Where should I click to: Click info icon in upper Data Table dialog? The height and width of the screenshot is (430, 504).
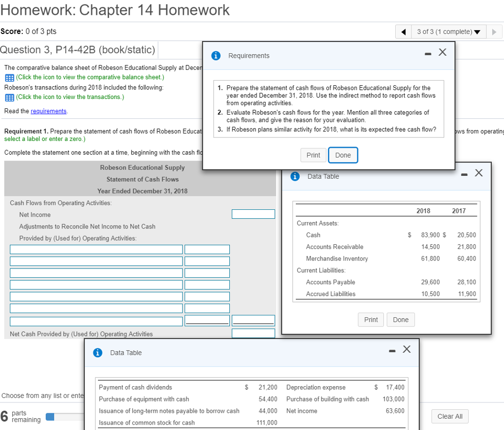coord(295,176)
